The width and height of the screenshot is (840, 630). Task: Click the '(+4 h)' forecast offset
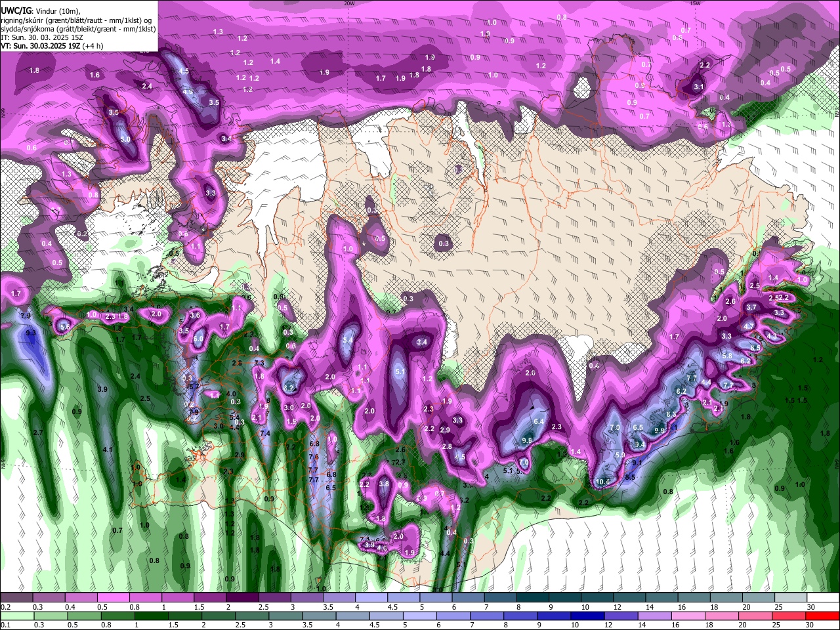tap(93, 46)
